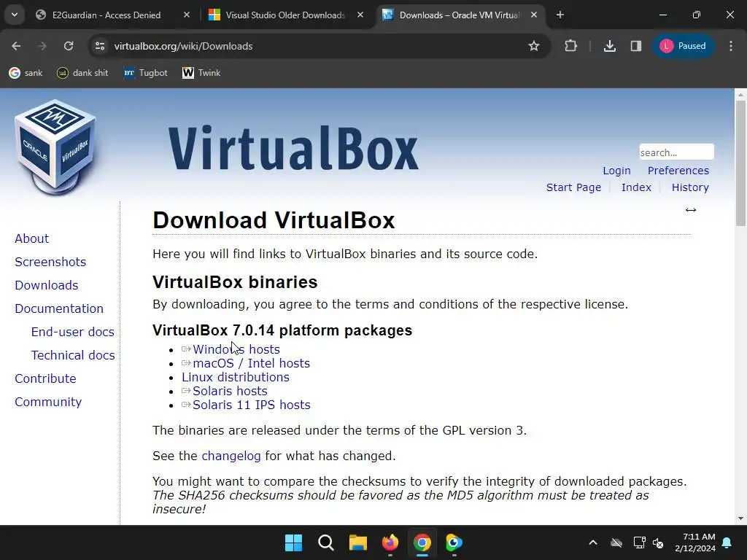Image resolution: width=747 pixels, height=560 pixels.
Task: Open Contribute in the sidebar
Action: coord(45,378)
